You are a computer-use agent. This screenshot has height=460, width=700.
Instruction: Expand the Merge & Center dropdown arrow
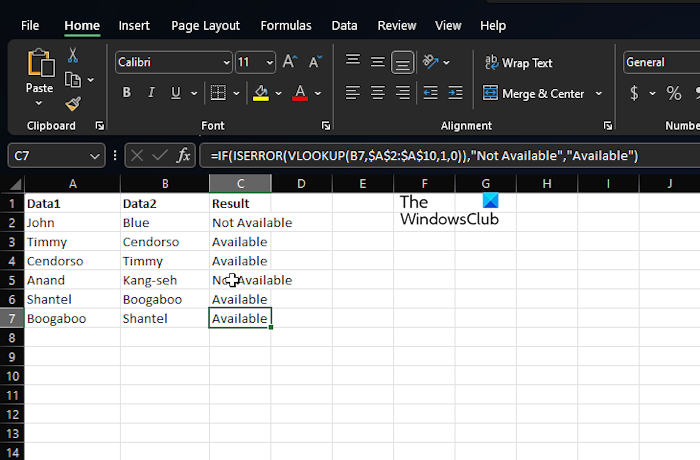pos(599,93)
